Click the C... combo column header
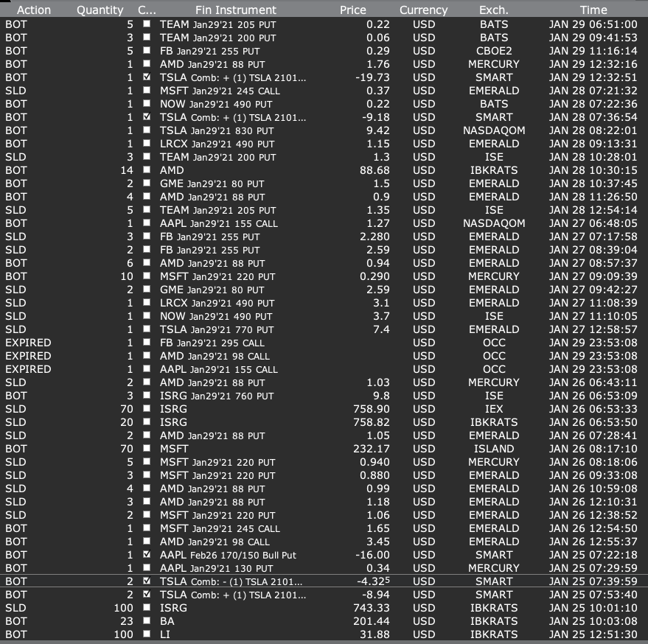 (x=147, y=10)
